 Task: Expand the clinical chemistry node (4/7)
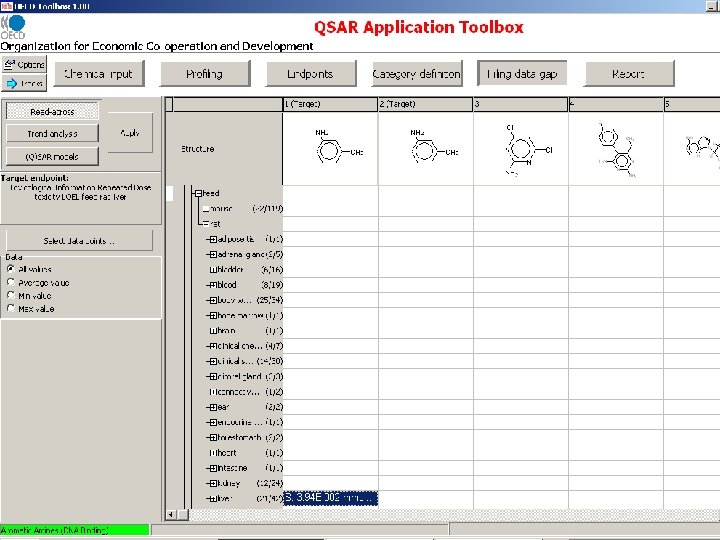[x=213, y=346]
